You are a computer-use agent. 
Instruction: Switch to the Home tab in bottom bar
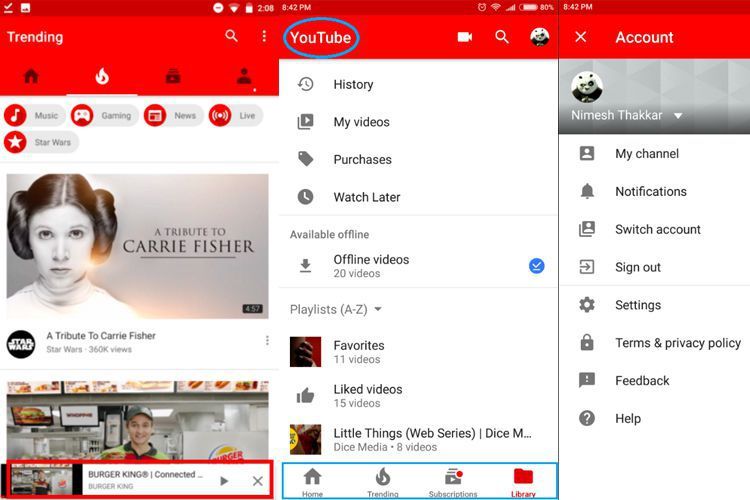pos(313,481)
